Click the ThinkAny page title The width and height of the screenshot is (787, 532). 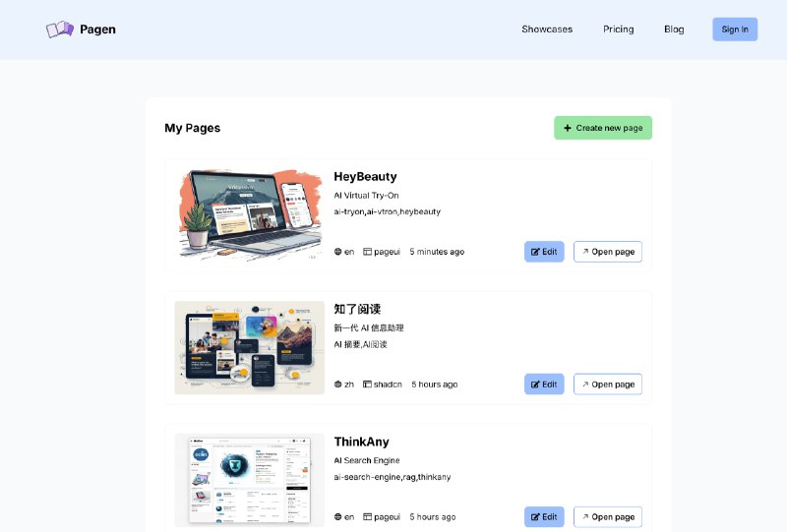pyautogui.click(x=361, y=442)
